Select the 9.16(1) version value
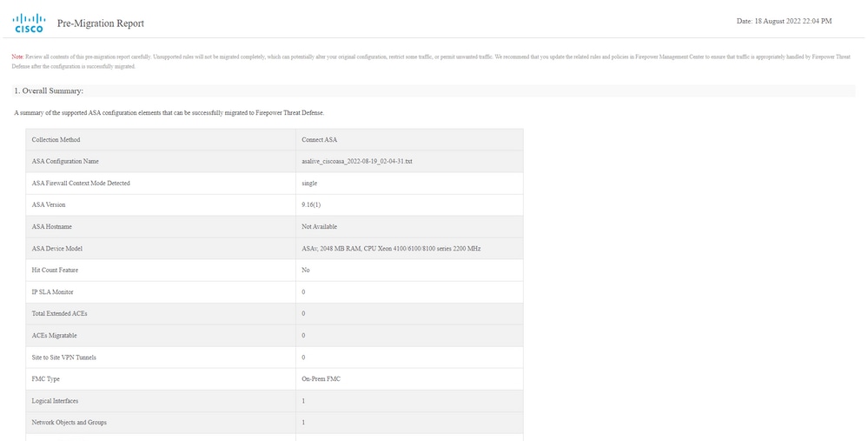Image resolution: width=868 pixels, height=441 pixels. pos(311,204)
